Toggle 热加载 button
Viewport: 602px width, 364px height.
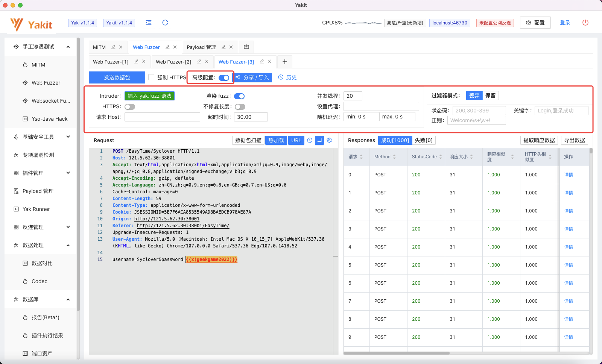click(x=276, y=140)
